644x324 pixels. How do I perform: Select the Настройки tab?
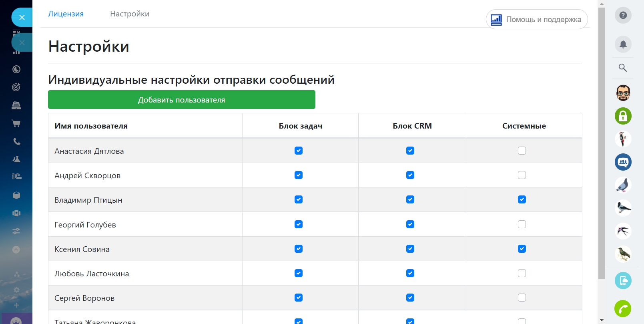(x=130, y=14)
